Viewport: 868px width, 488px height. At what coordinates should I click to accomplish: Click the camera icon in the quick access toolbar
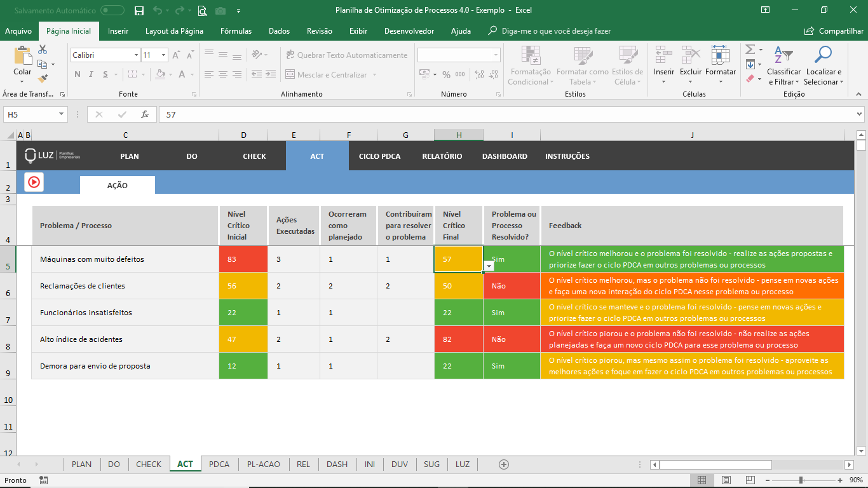click(220, 10)
